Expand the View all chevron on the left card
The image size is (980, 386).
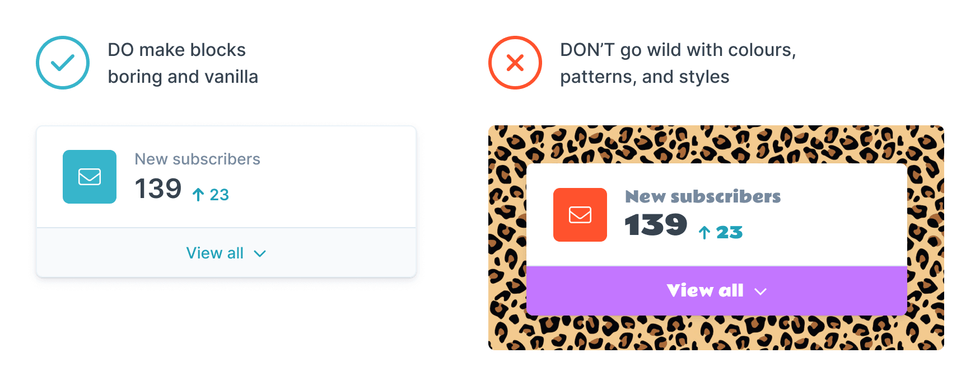pyautogui.click(x=260, y=253)
